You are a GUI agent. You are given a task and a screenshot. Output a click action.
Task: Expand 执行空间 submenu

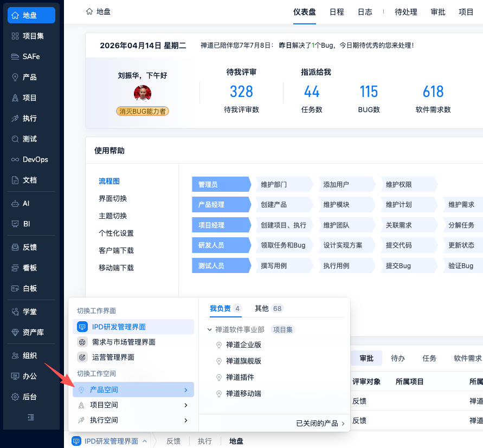133,420
